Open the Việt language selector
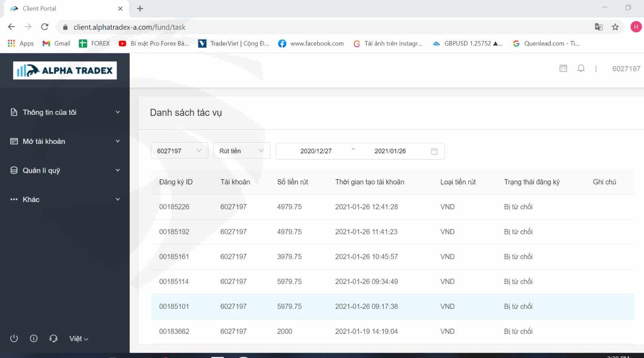This screenshot has height=358, width=644. pos(78,339)
